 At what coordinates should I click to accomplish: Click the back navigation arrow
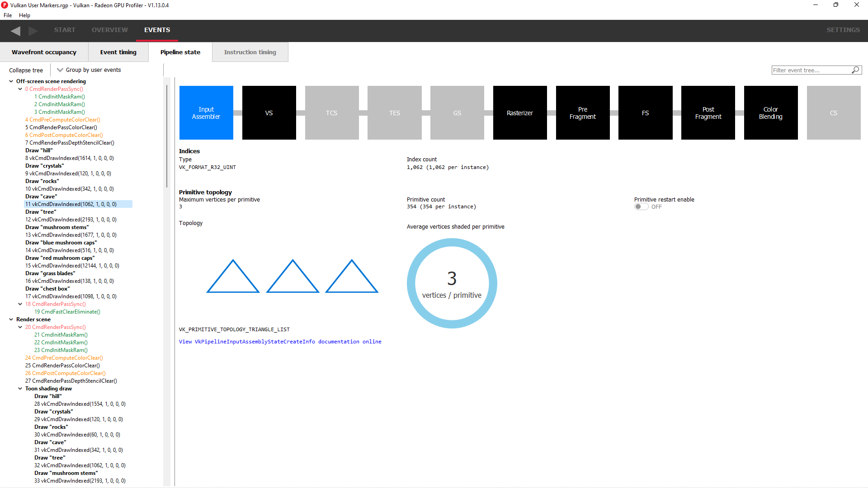16,30
